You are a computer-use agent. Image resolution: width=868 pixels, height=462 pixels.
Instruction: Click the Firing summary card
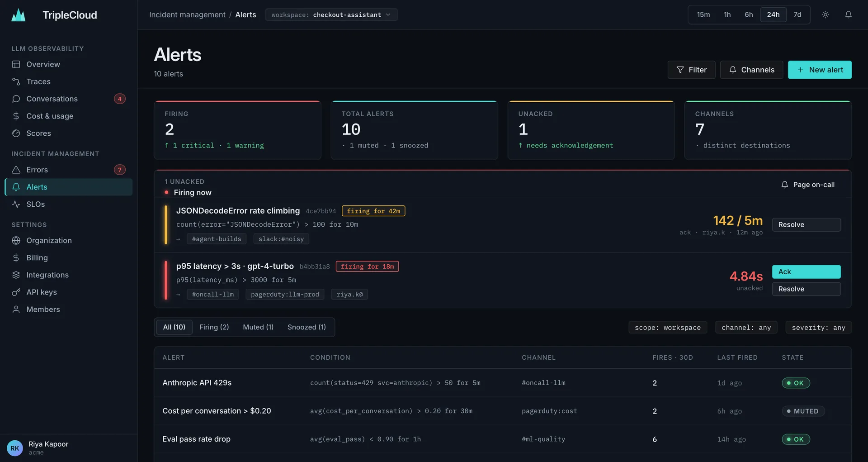[237, 130]
